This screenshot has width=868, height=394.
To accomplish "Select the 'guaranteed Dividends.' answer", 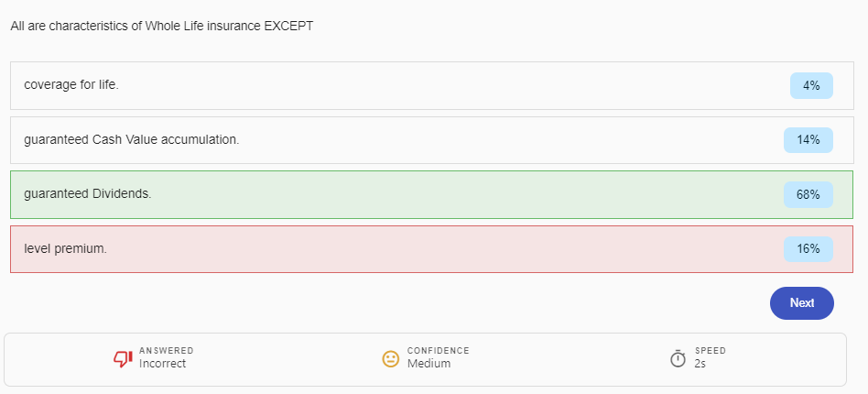I will click(x=88, y=194).
